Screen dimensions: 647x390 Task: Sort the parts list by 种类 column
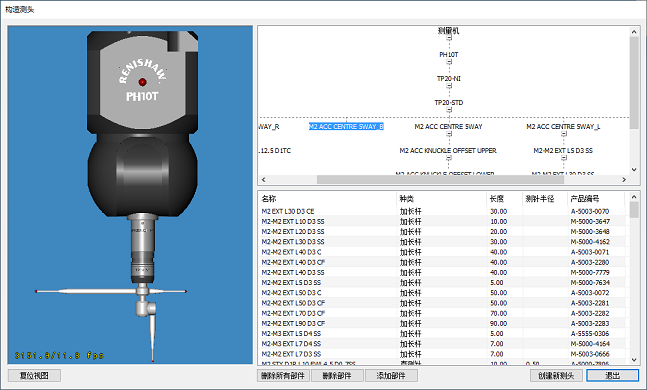pos(441,199)
